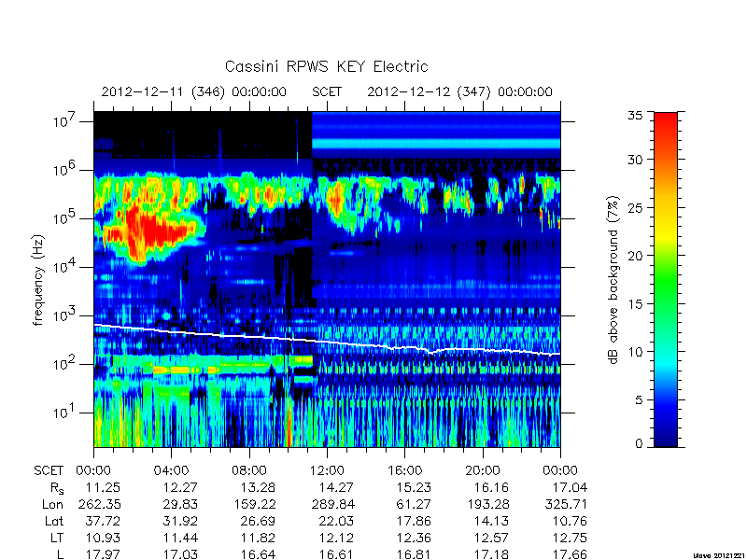Click the Lat value 37.72
This screenshot has width=747, height=560.
[103, 521]
